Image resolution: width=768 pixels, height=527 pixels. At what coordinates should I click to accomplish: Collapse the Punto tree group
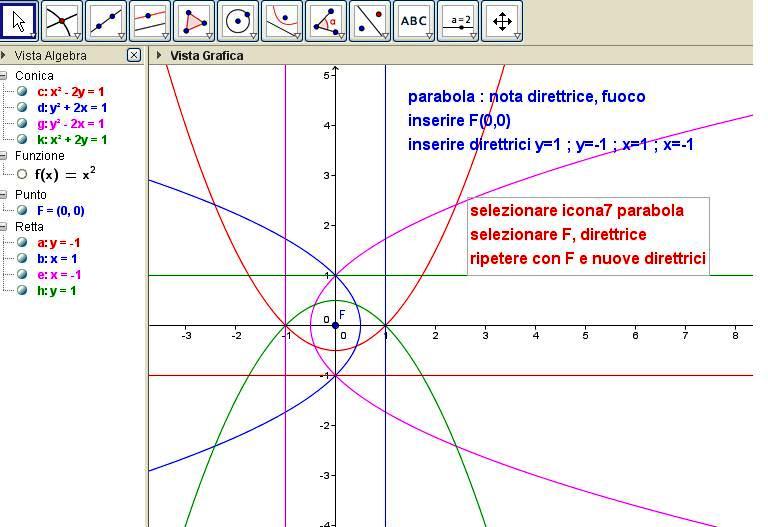click(x=3, y=195)
